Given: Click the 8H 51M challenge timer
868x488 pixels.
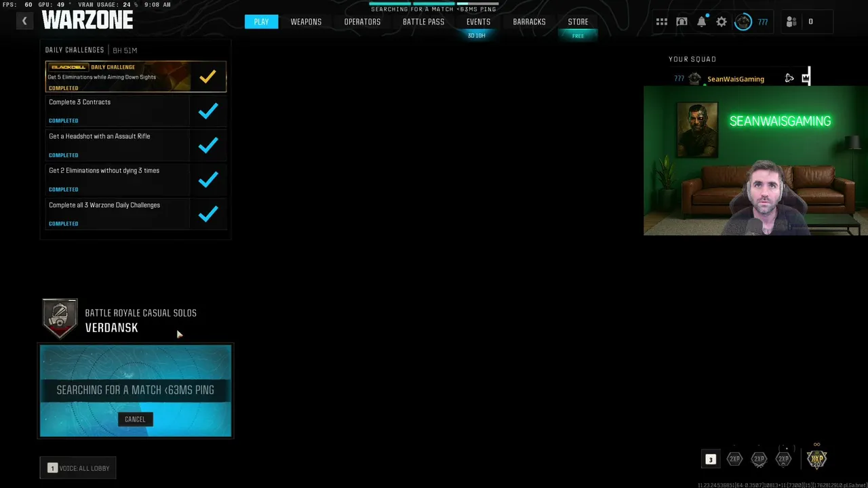Looking at the screenshot, I should [125, 50].
